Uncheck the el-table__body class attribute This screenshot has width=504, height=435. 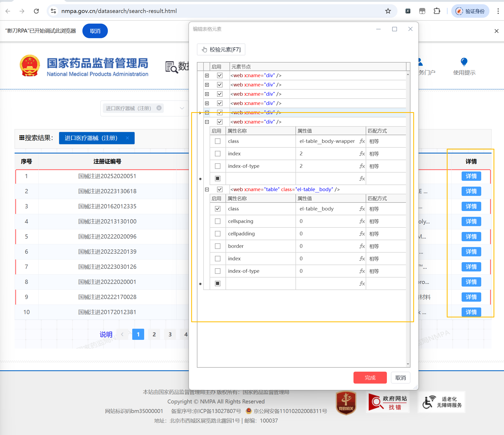218,209
